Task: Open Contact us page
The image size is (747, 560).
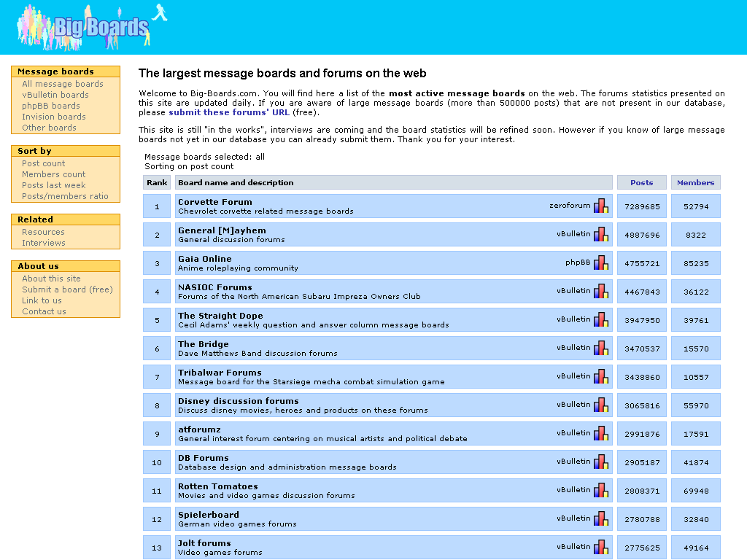Action: tap(44, 311)
